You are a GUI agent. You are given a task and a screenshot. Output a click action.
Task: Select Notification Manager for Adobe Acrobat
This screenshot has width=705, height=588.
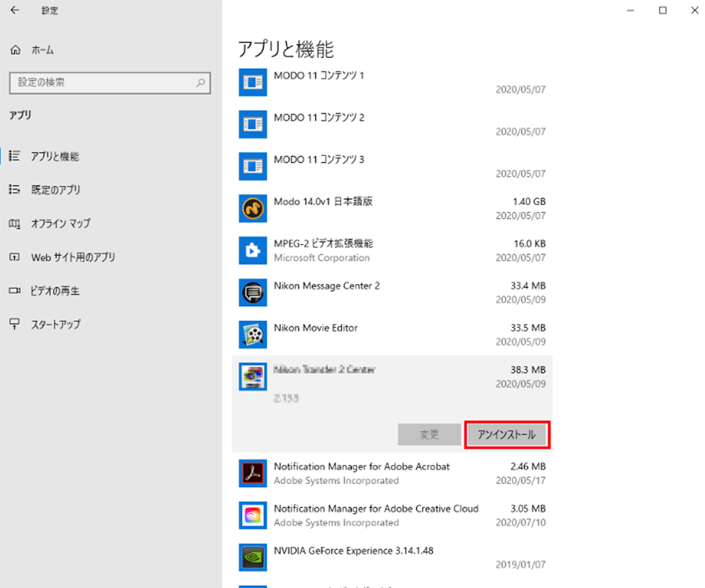point(392,474)
